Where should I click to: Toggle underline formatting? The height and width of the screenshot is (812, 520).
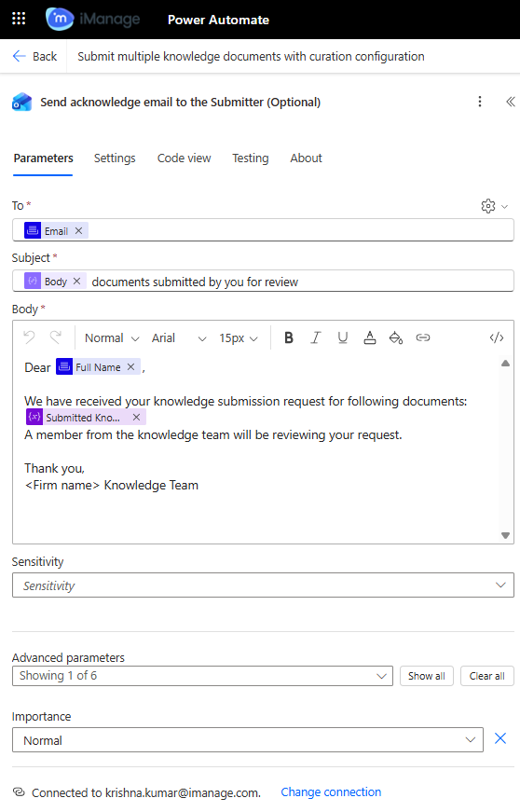point(343,337)
